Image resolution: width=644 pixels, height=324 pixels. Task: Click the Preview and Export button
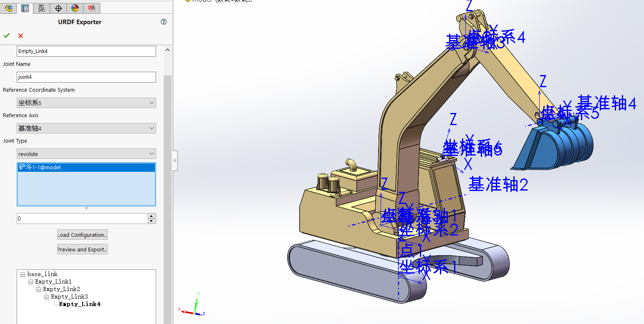(x=82, y=249)
